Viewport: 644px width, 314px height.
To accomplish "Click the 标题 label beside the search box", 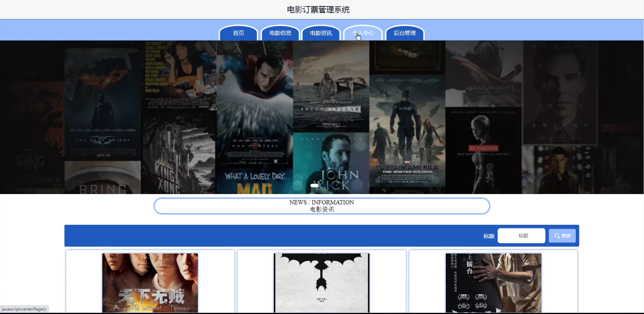I will pos(489,236).
